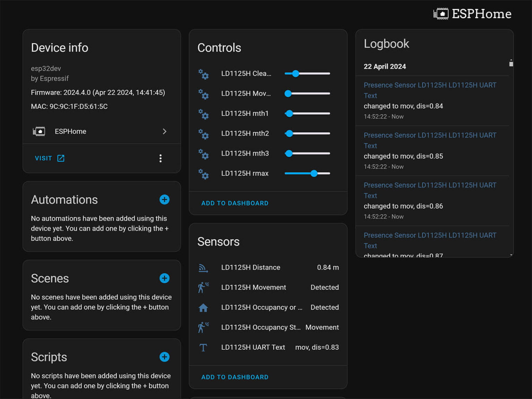Click the add script plus icon

164,357
